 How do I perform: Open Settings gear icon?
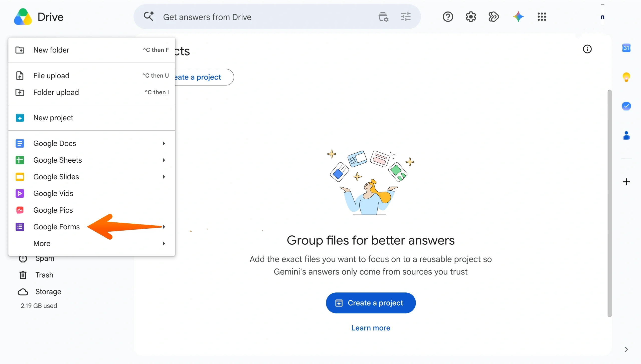point(471,17)
